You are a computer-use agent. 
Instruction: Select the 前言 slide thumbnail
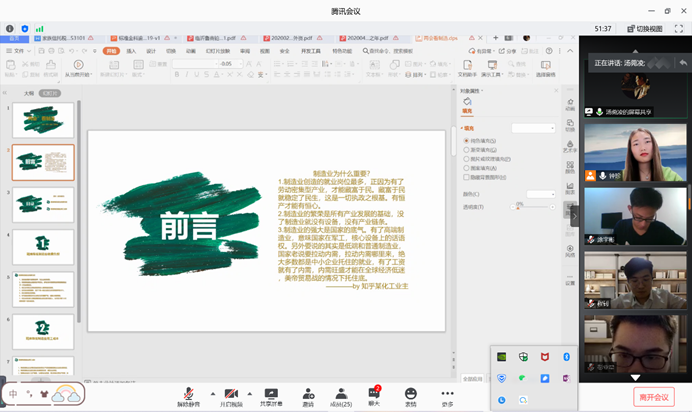(x=43, y=161)
